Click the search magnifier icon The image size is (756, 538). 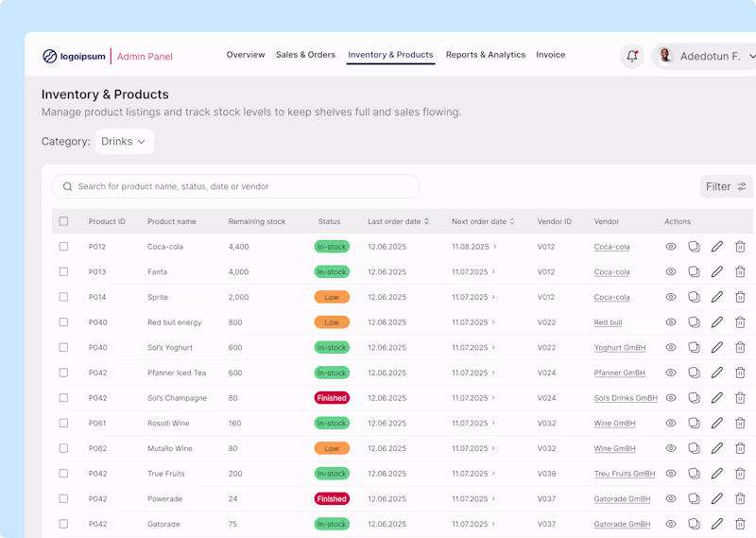pyautogui.click(x=67, y=186)
